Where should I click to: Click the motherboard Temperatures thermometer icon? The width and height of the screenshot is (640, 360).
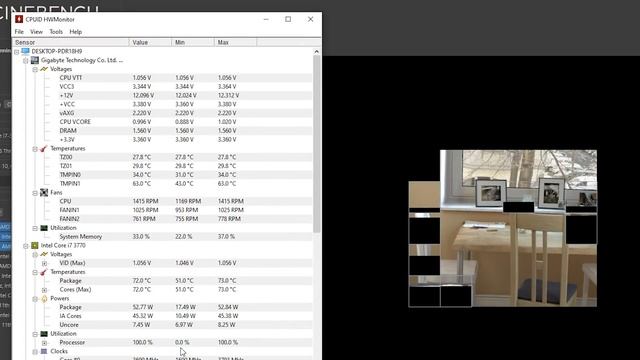click(44, 148)
